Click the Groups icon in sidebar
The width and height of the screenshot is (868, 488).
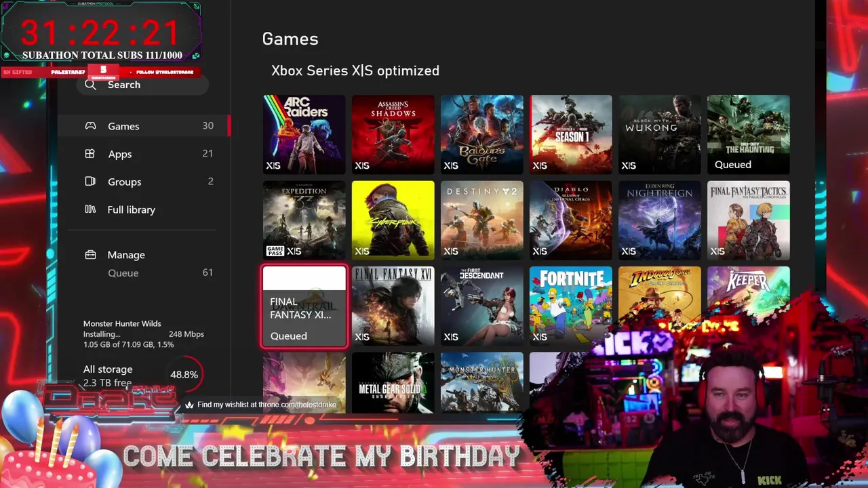[x=90, y=182]
